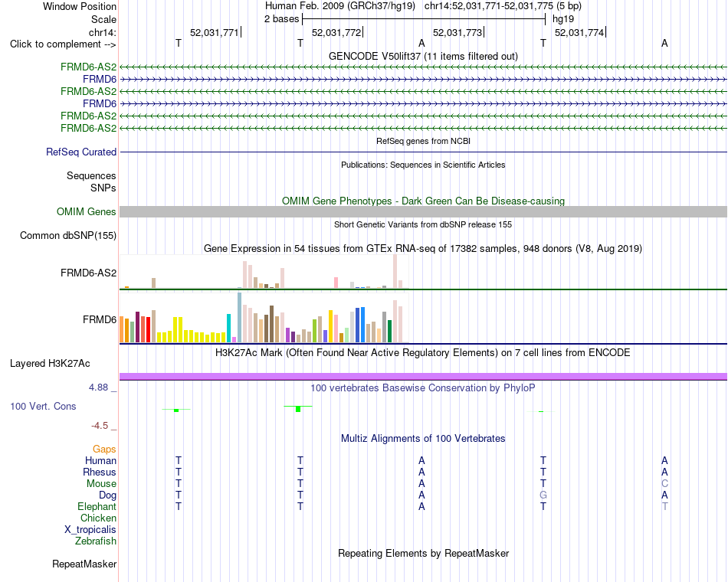
Task: Click the Chicken species label
Action: coord(98,518)
